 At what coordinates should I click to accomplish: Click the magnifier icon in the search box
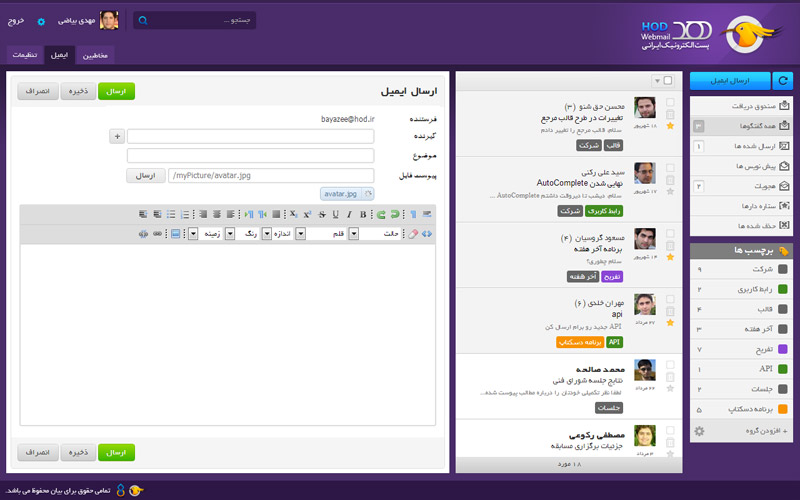point(144,20)
